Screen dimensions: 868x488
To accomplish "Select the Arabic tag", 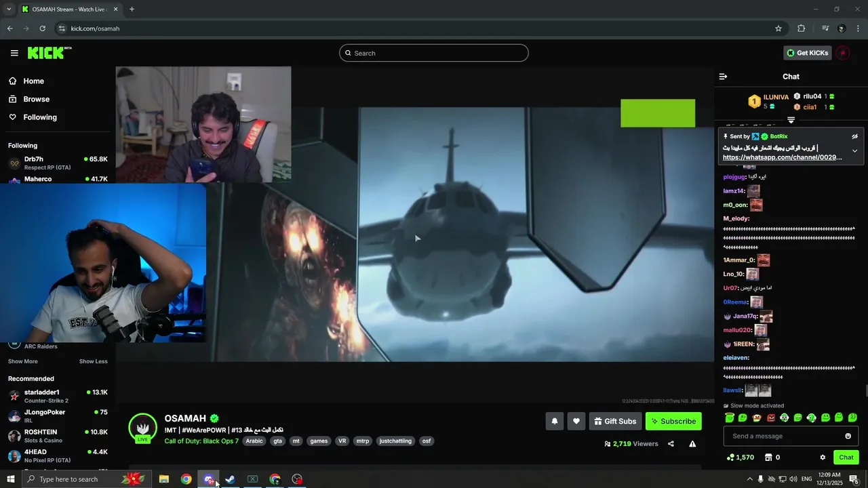I will [x=254, y=441].
